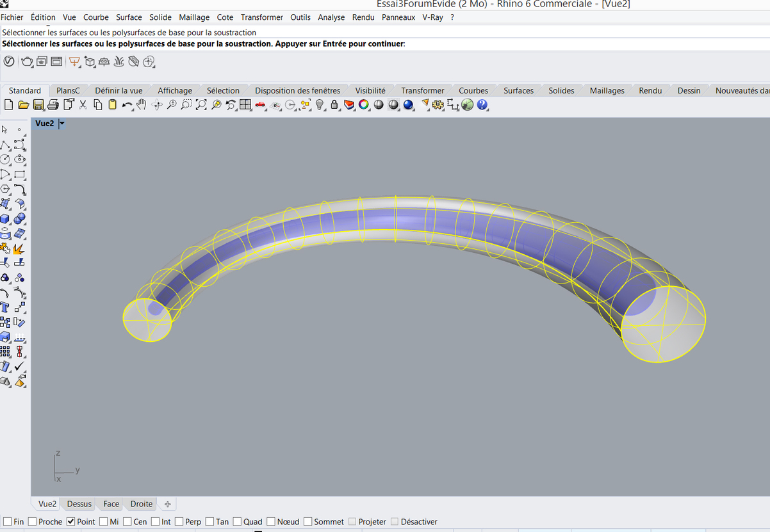Open the Transformer menu in menu bar
Image resolution: width=770 pixels, height=532 pixels.
pos(261,17)
